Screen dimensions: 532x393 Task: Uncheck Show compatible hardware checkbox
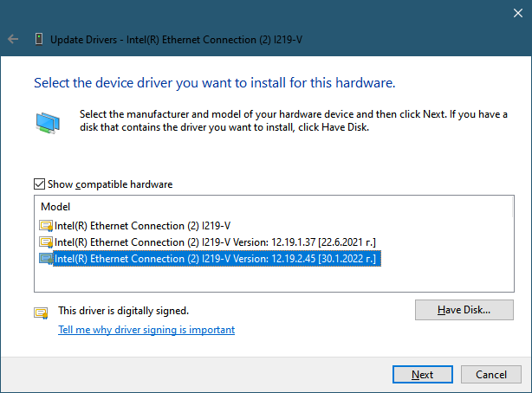coord(39,184)
